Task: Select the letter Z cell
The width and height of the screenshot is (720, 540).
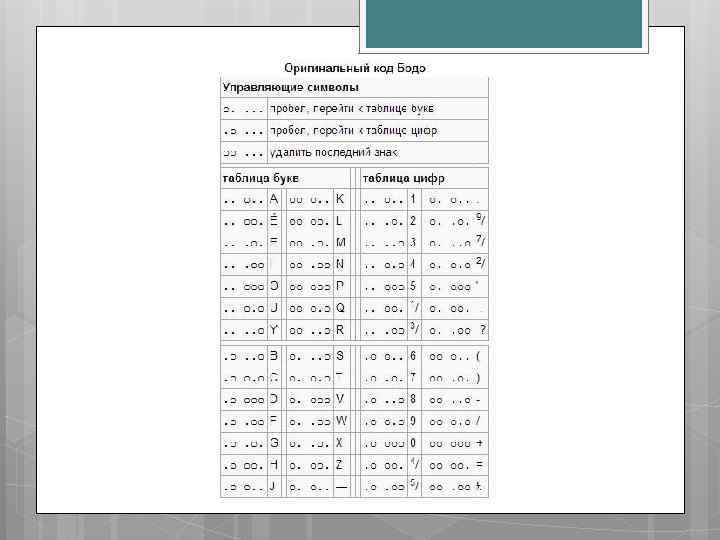Action: (340, 465)
